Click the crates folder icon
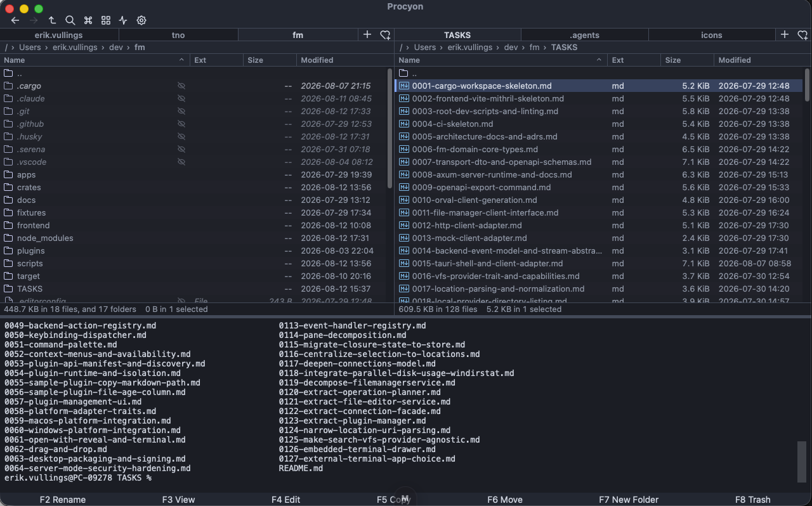The height and width of the screenshot is (506, 812). click(8, 187)
